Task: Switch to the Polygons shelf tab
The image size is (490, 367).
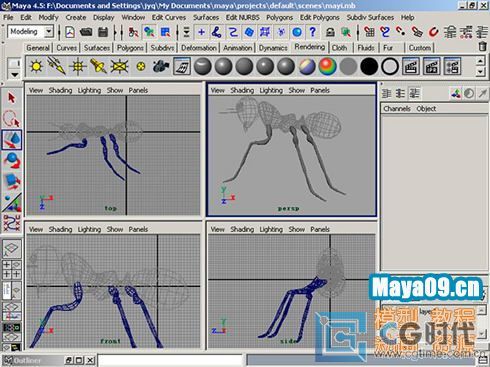Action: pyautogui.click(x=130, y=48)
